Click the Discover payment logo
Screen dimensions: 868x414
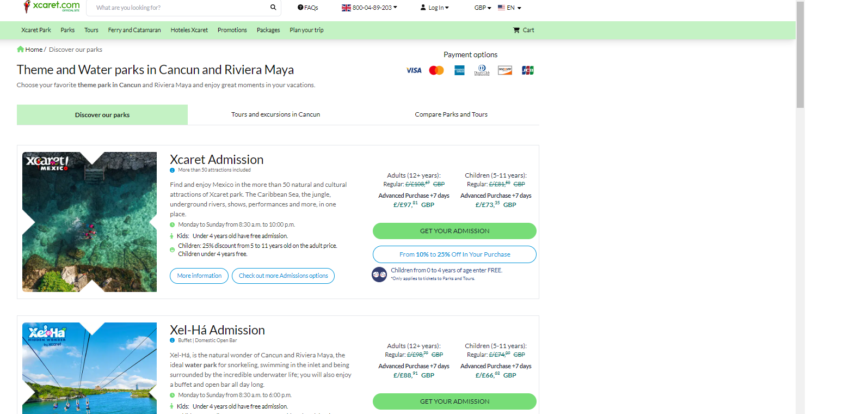click(x=505, y=70)
